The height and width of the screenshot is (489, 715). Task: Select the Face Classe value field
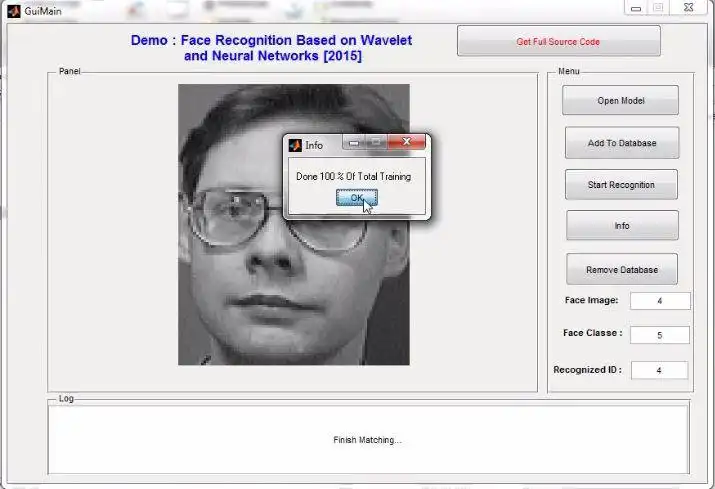[x=660, y=335]
